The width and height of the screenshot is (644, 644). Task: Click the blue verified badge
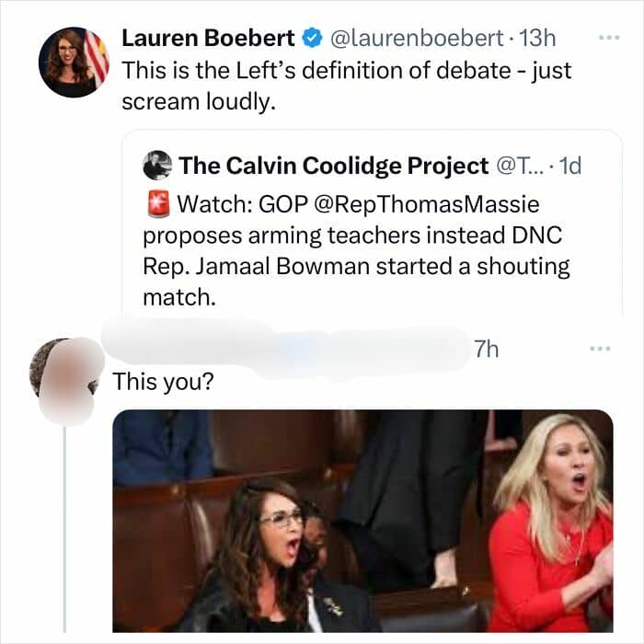[312, 39]
